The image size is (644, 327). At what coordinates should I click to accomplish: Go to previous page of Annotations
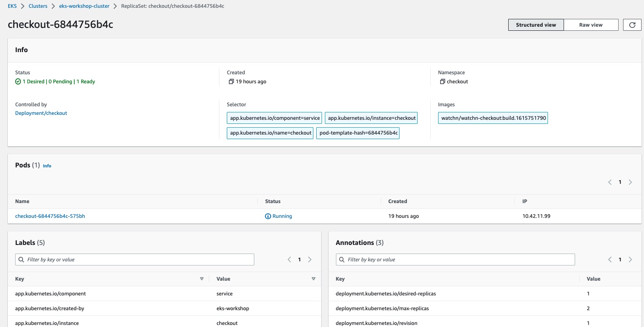click(x=610, y=260)
